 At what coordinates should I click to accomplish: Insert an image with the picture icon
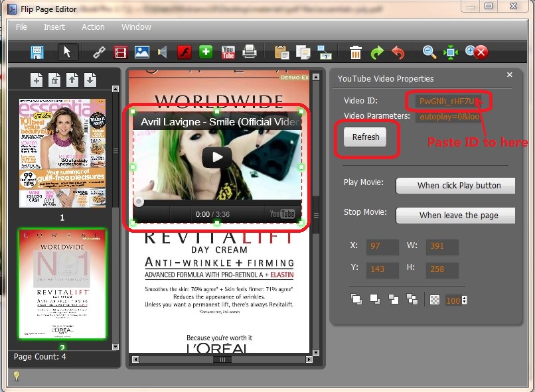[x=142, y=52]
